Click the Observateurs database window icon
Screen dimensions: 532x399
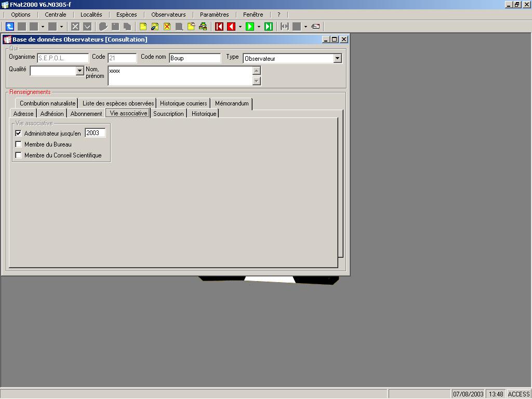coord(7,39)
